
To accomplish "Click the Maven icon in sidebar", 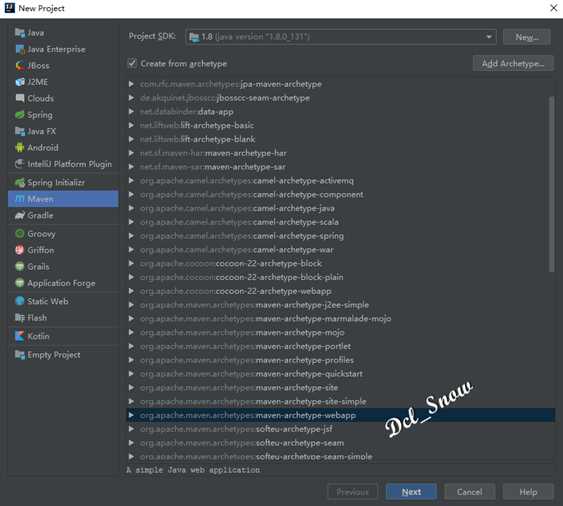I will point(20,199).
